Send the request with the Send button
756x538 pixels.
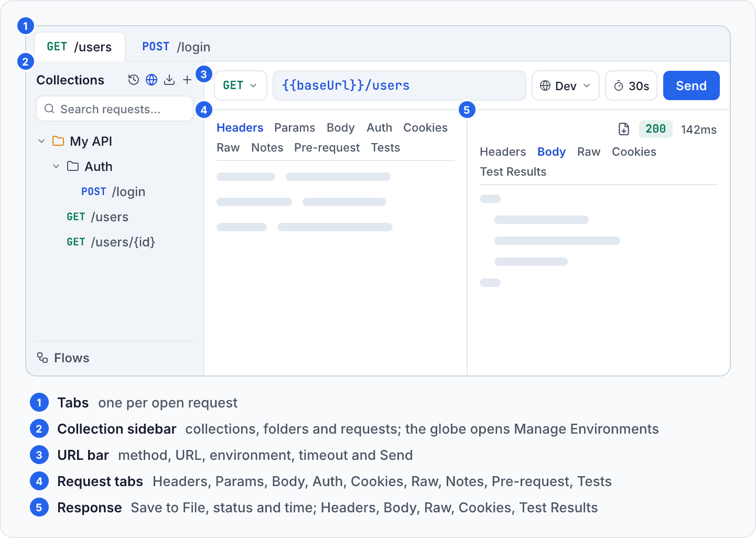(692, 85)
